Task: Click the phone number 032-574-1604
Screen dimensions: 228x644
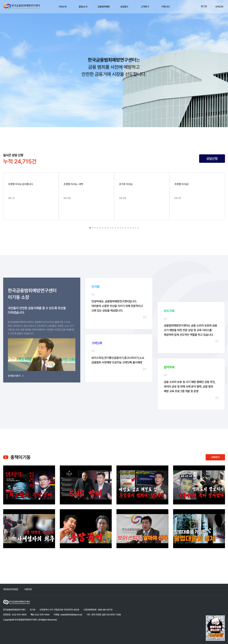Action: (x=19, y=614)
